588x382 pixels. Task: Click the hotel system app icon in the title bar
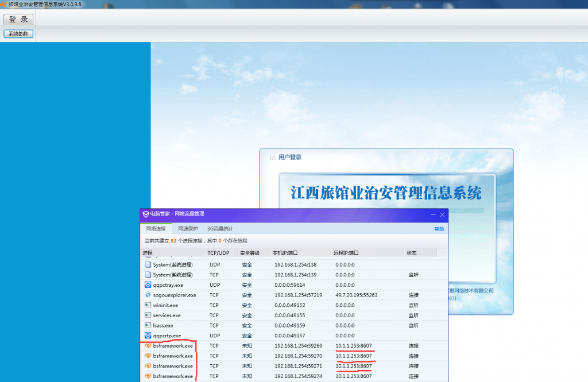(3, 4)
